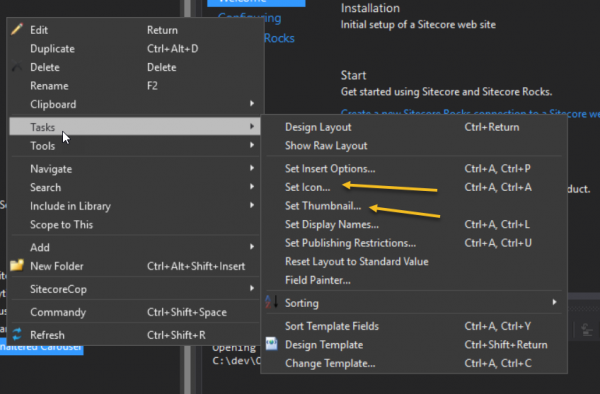
Task: Select Show Raw Layout
Action: click(414, 145)
